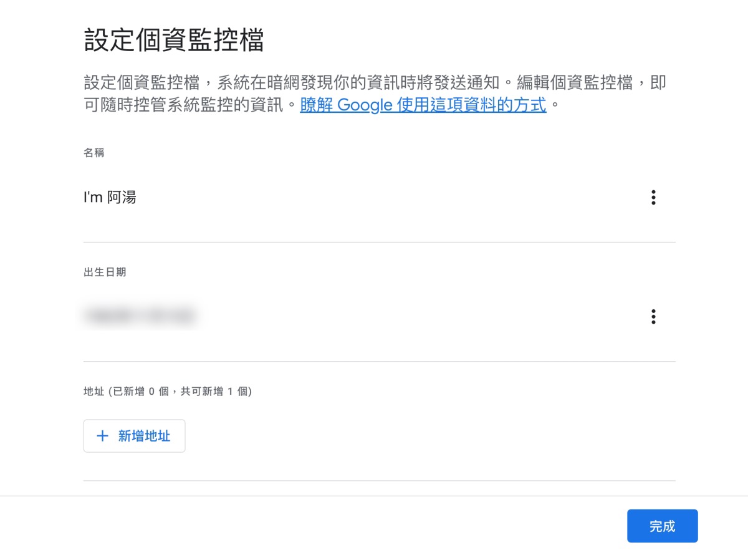The image size is (748, 560).
Task: Click the 名稱 field label
Action: coord(94,153)
